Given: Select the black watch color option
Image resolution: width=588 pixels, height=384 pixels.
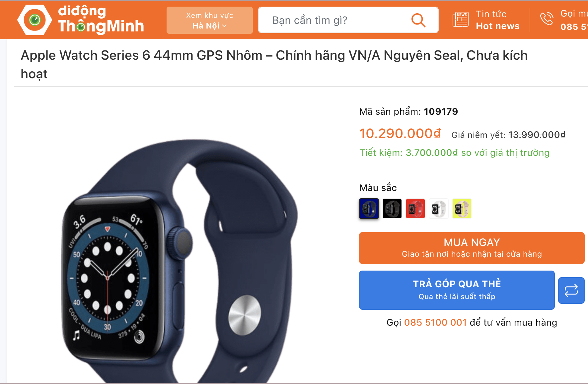Looking at the screenshot, I should click(x=392, y=209).
